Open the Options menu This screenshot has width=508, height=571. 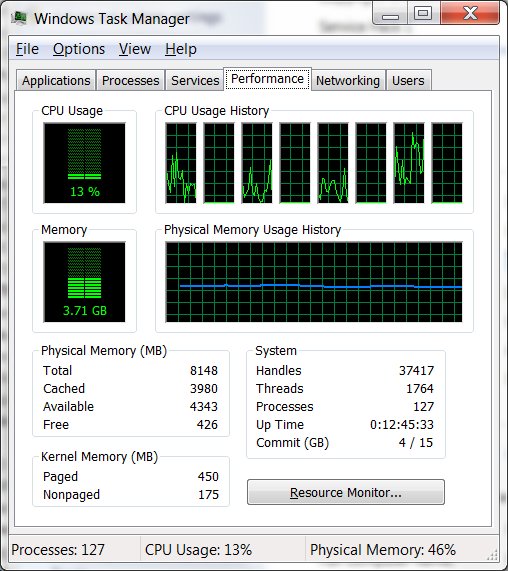(x=79, y=49)
